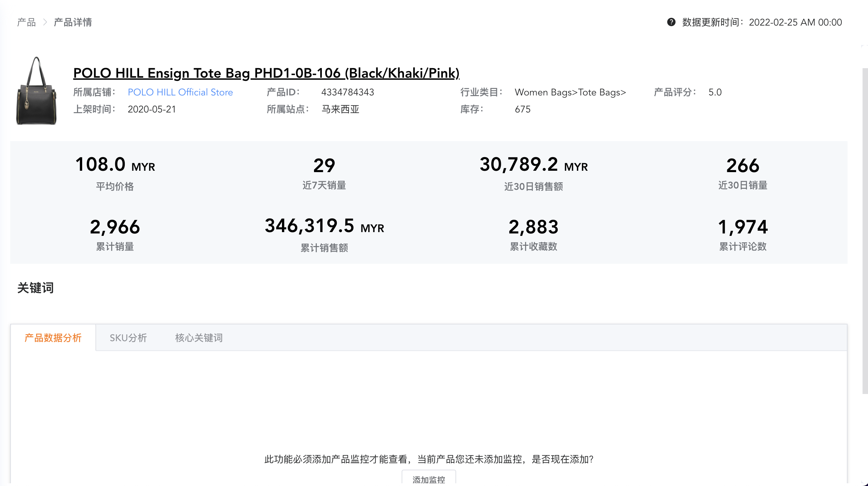This screenshot has height=486, width=868.
Task: Click the breadcrumb chevron separator
Action: click(45, 22)
